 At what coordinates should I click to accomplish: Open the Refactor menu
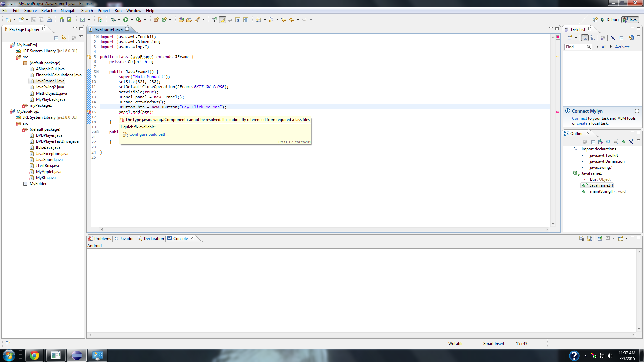tap(49, 11)
